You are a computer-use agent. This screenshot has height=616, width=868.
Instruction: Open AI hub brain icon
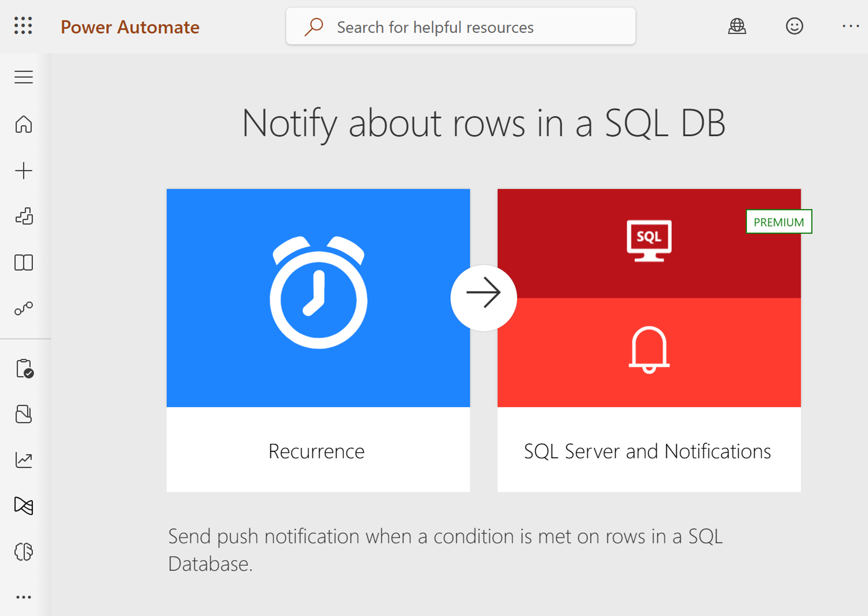pyautogui.click(x=24, y=552)
